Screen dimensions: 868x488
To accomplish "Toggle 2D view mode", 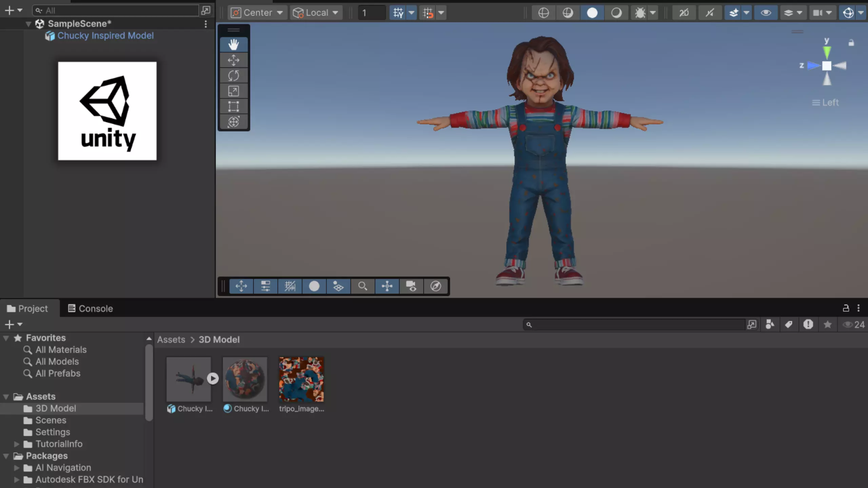I will coord(684,13).
